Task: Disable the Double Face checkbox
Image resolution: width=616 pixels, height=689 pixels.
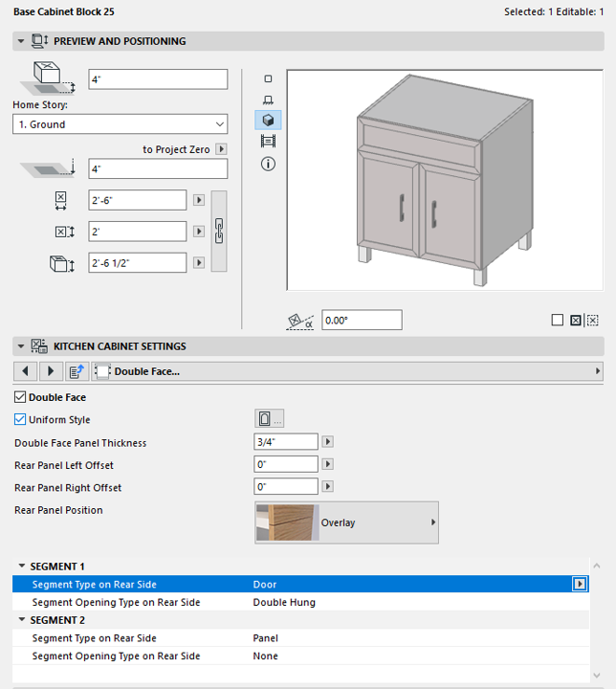Action: point(21,397)
